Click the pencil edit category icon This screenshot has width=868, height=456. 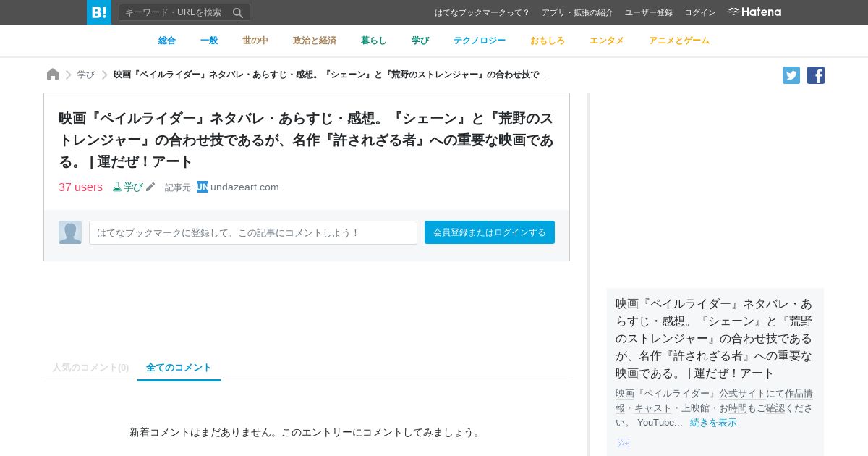coord(150,187)
